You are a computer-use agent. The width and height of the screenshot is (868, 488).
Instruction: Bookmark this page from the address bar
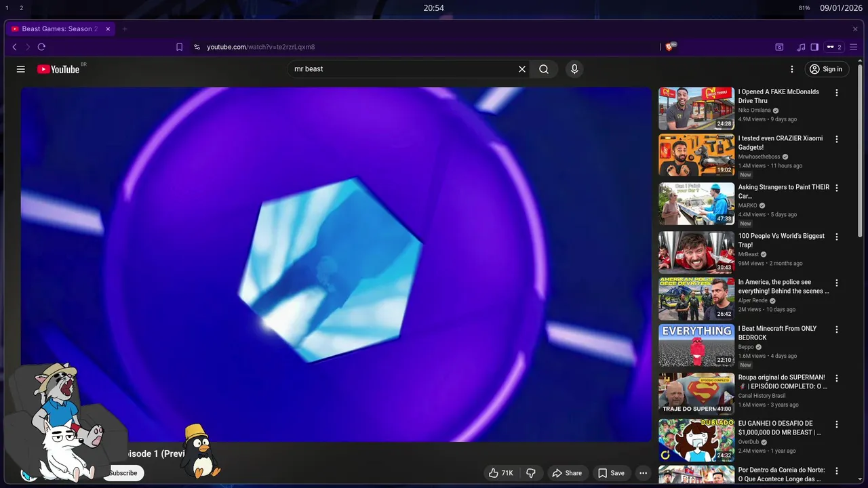[179, 47]
